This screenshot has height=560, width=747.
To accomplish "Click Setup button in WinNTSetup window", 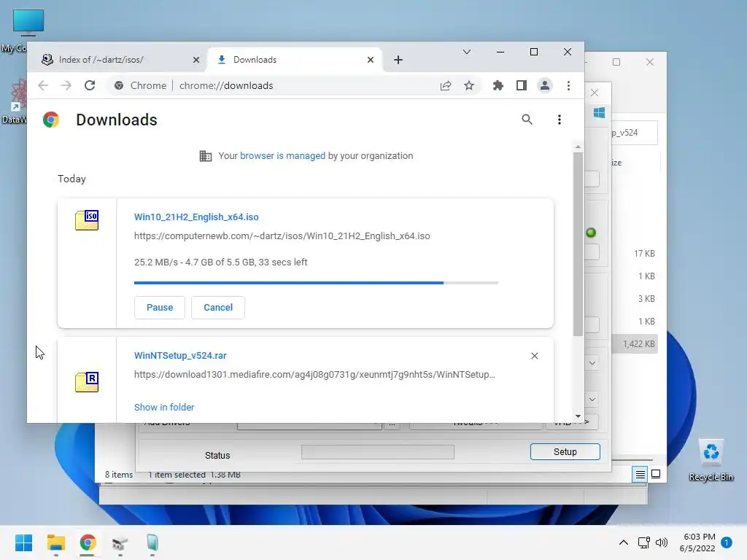I will (565, 452).
